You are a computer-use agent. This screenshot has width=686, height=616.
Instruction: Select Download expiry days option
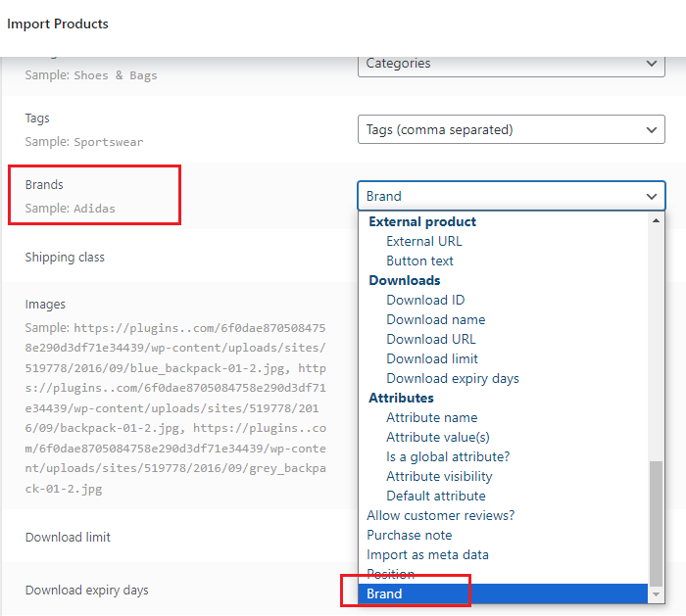click(x=452, y=378)
